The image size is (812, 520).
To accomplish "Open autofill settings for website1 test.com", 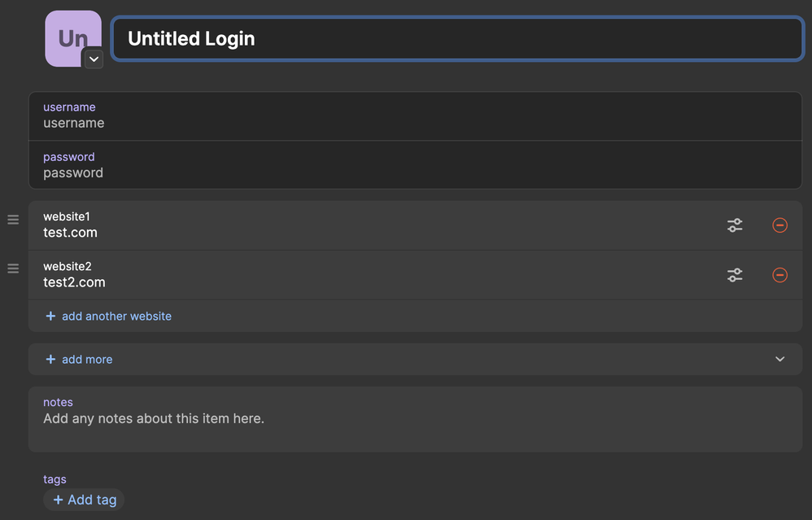I will point(735,225).
